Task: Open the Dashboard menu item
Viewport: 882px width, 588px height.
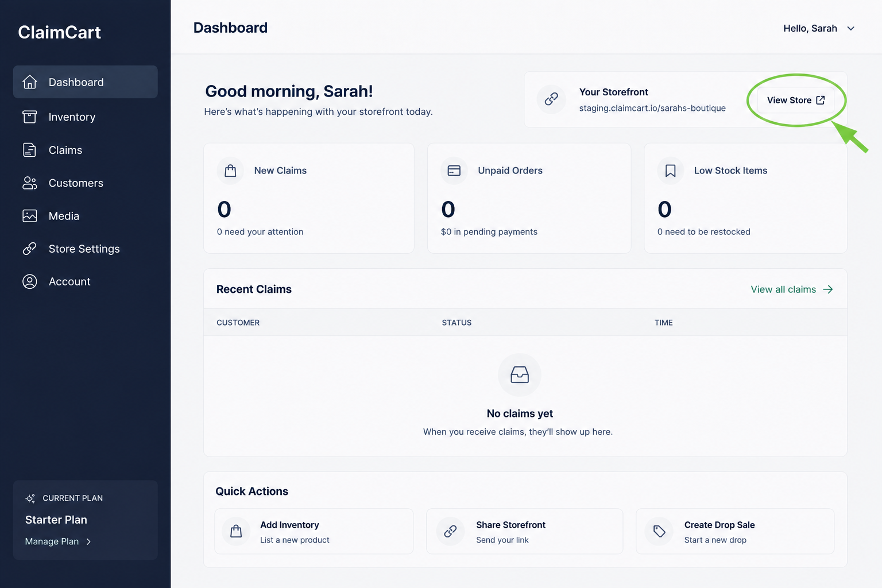Action: pyautogui.click(x=85, y=82)
